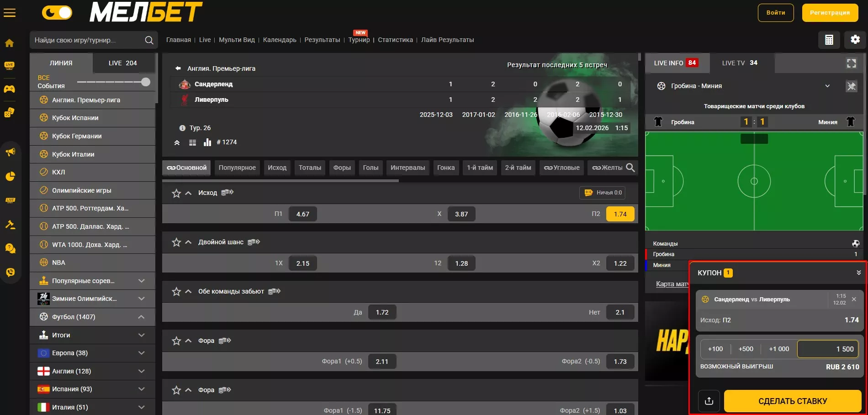Click the search magnifier in search field

pos(149,40)
